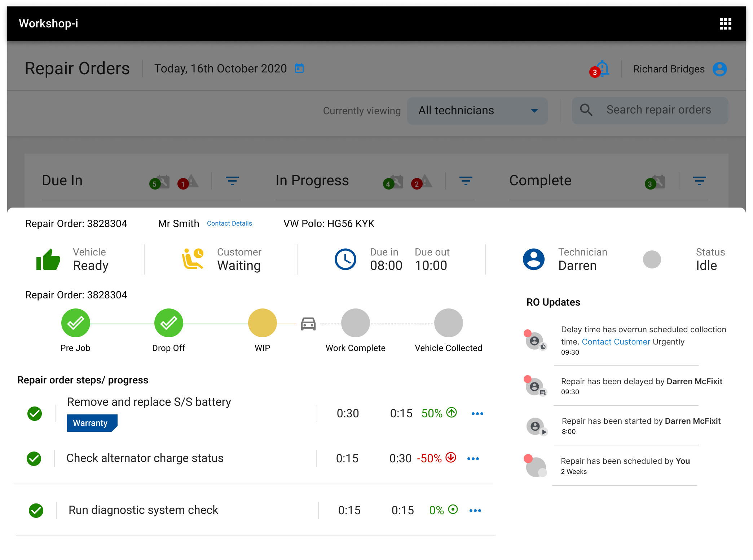This screenshot has height=560, width=753.
Task: Click the notifications bell with 3 alerts
Action: 602,68
